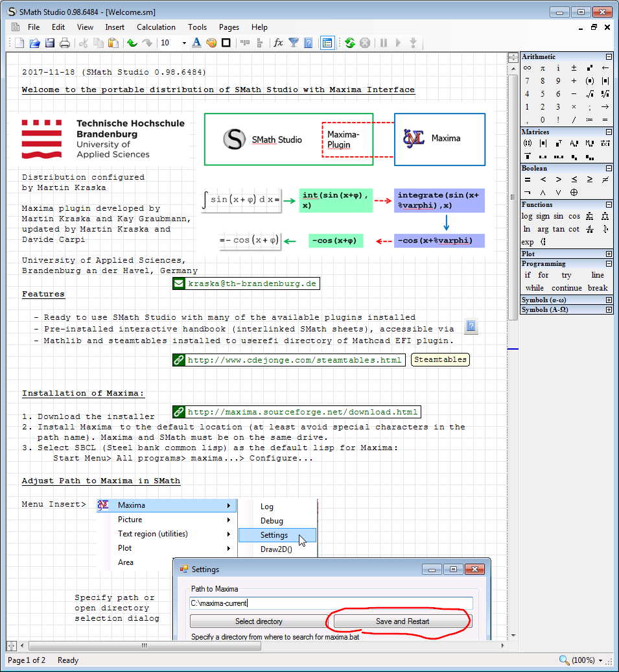Expand the Symbols (A-Ω) panel
This screenshot has height=672, width=619.
pyautogui.click(x=609, y=309)
